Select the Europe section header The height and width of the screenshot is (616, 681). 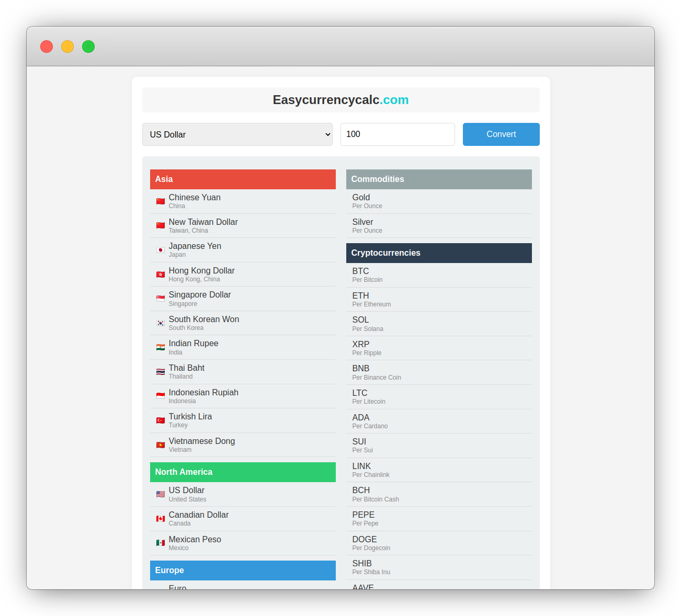click(x=243, y=571)
